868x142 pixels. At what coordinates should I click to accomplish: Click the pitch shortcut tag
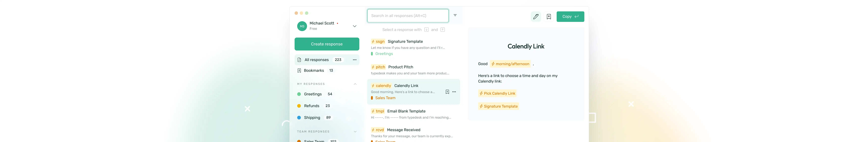tap(378, 67)
